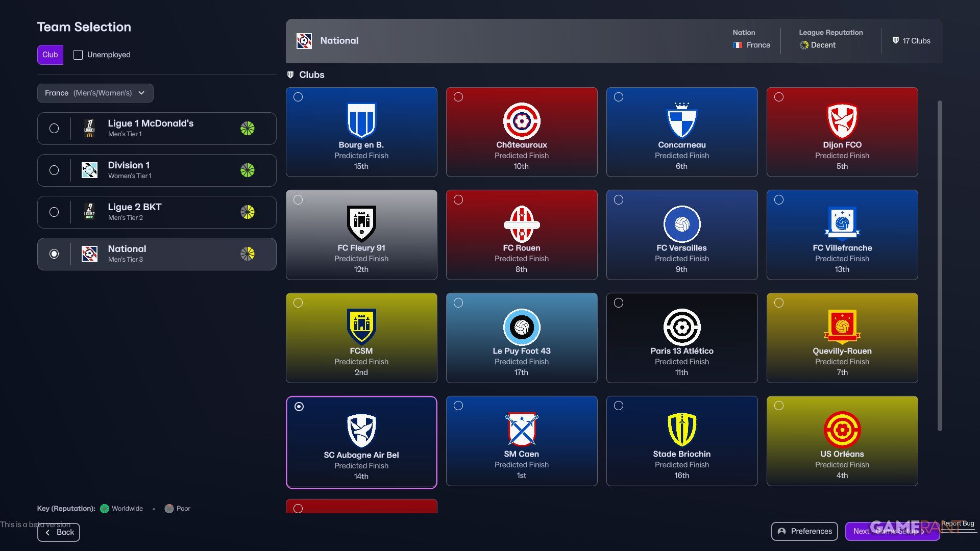Click the Dijon FCO shield crest

pos(842,121)
